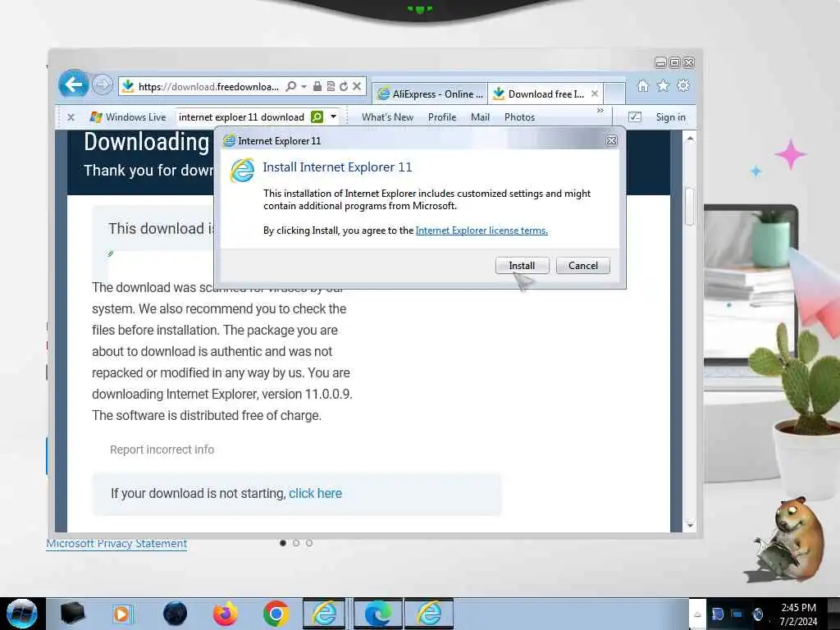Open Tools menu with the gear icon
The width and height of the screenshot is (840, 630).
coord(683,85)
